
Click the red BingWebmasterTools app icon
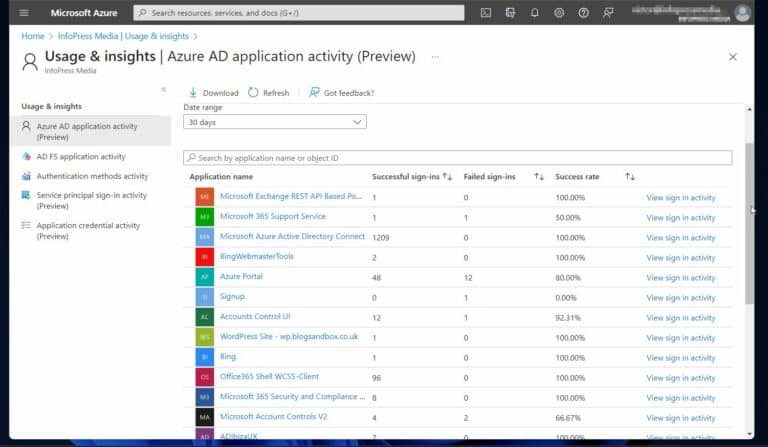tap(205, 257)
